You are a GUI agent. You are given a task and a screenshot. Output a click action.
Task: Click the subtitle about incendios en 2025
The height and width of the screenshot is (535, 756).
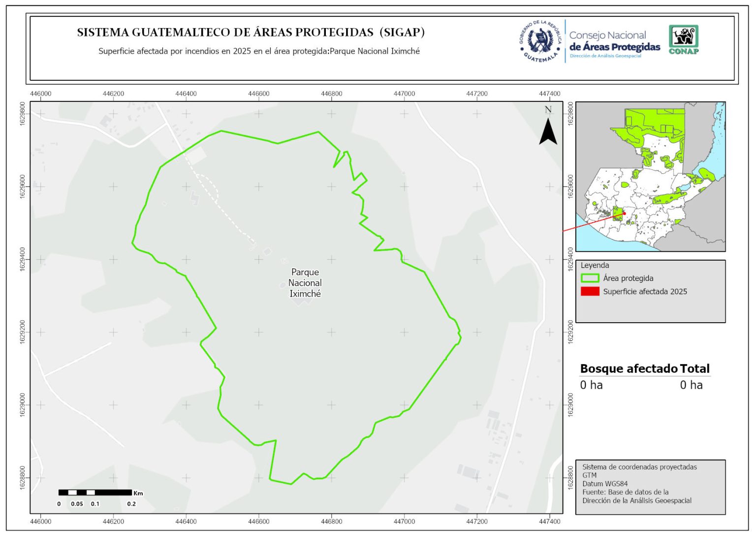pyautogui.click(x=259, y=51)
